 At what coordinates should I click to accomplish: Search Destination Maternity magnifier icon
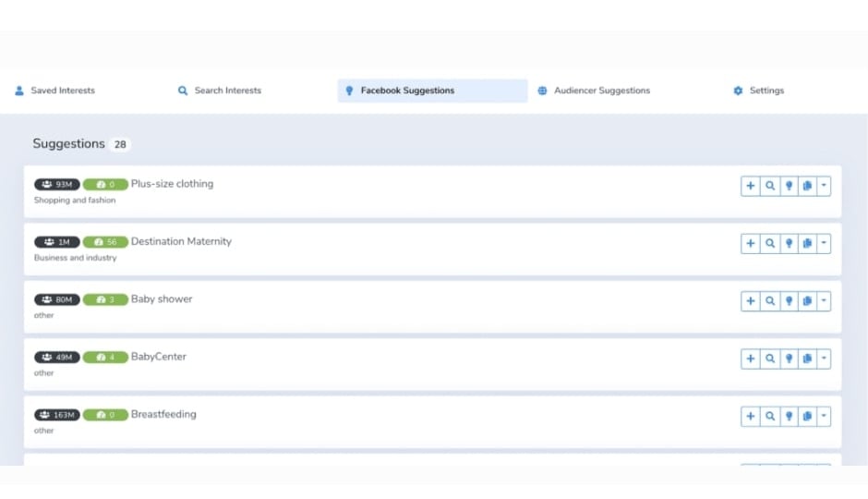point(769,244)
